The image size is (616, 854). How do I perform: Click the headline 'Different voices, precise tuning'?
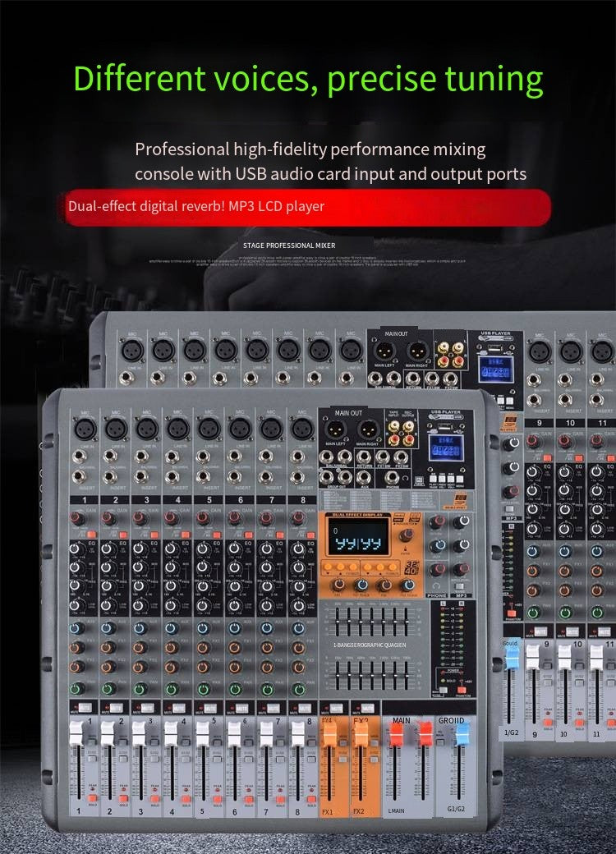pyautogui.click(x=308, y=80)
